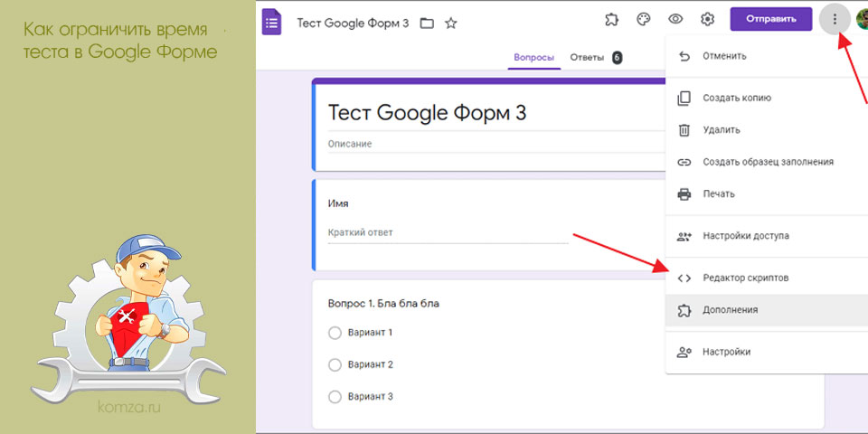This screenshot has height=434, width=868.
Task: Open Дополнения menu item
Action: pyautogui.click(x=767, y=310)
